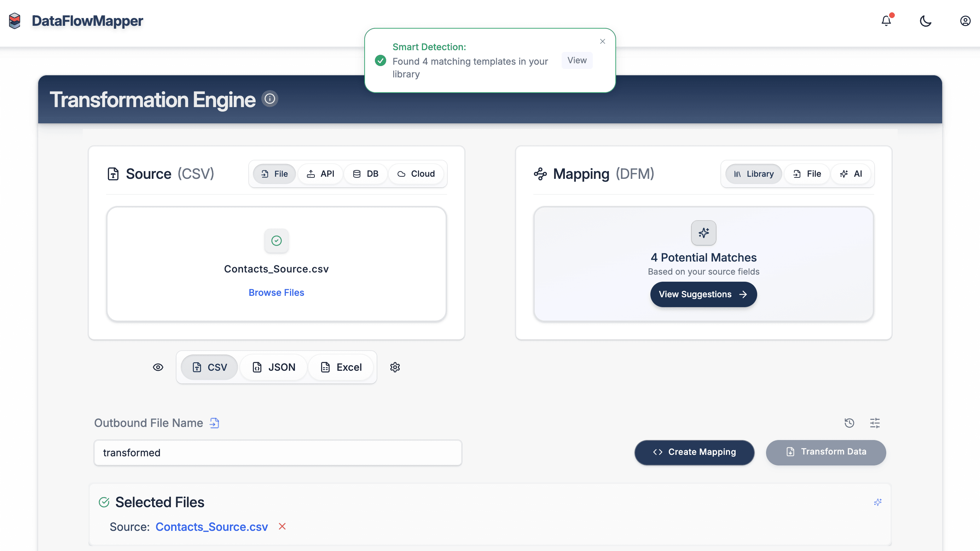Screen dimensions: 980x551
Task: Click the transformed file name field
Action: click(277, 452)
